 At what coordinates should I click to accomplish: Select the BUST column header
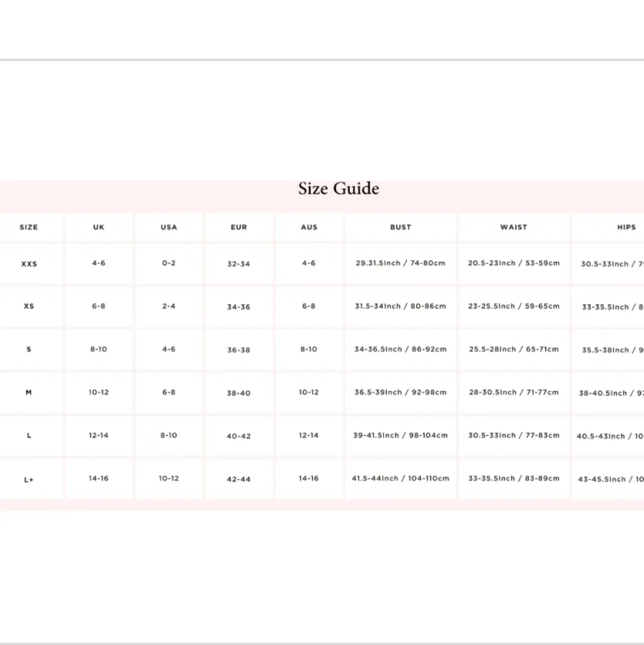[x=400, y=227]
